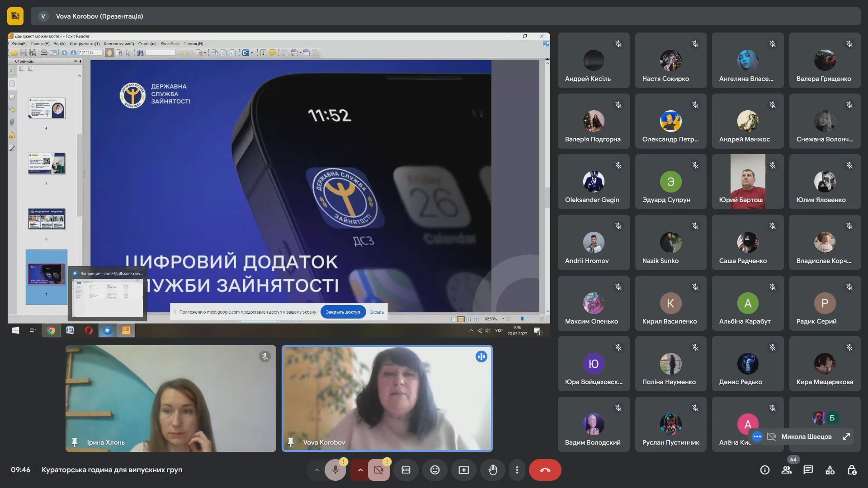Mute the microphone in Meet controls
The height and width of the screenshot is (488, 868).
[x=335, y=470]
